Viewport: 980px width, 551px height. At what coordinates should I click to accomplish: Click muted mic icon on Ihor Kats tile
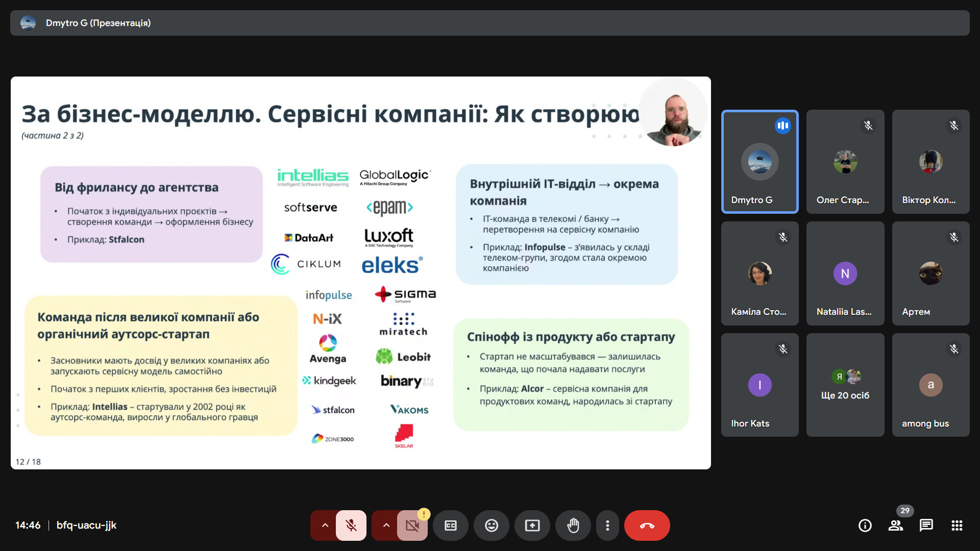click(783, 349)
